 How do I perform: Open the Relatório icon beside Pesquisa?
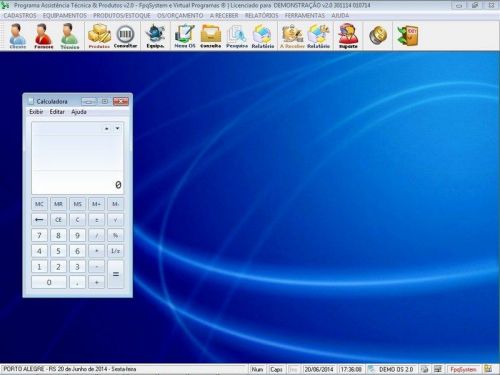pyautogui.click(x=263, y=36)
